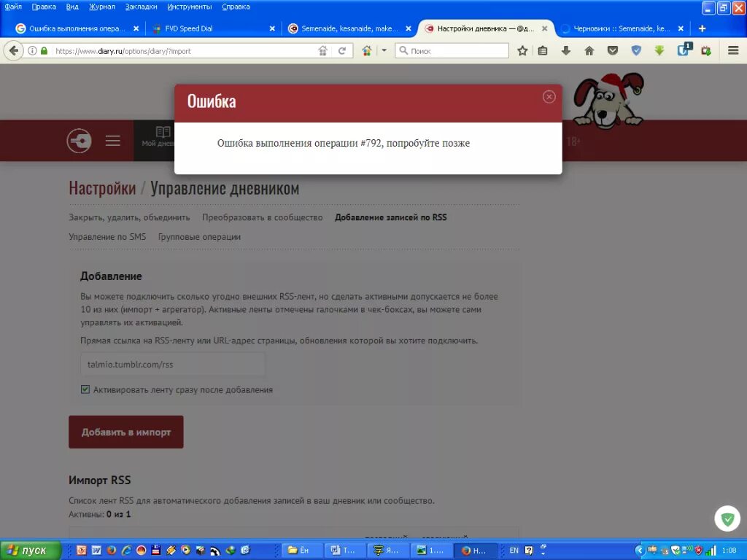Click the colorful FVD Speed Dial house icon
747x560 pixels.
[x=366, y=50]
